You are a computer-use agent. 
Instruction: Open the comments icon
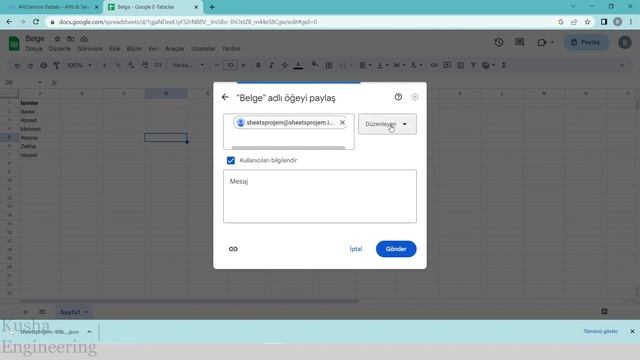click(519, 42)
